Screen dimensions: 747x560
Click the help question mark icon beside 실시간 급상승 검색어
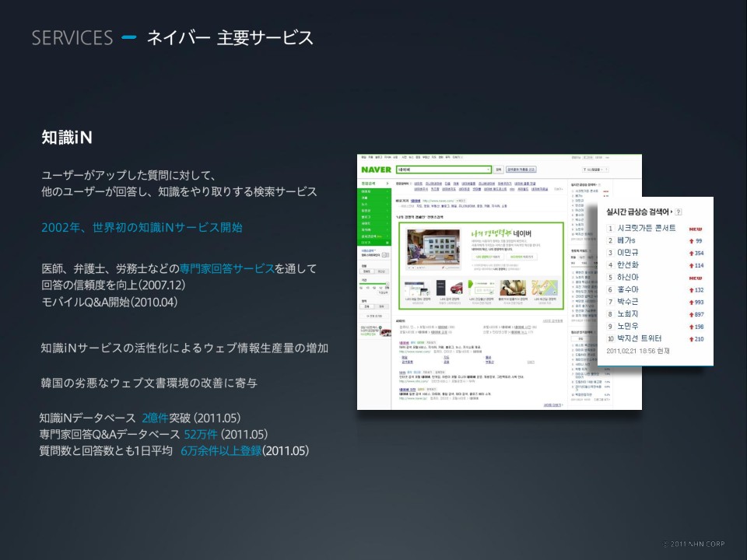pyautogui.click(x=679, y=212)
